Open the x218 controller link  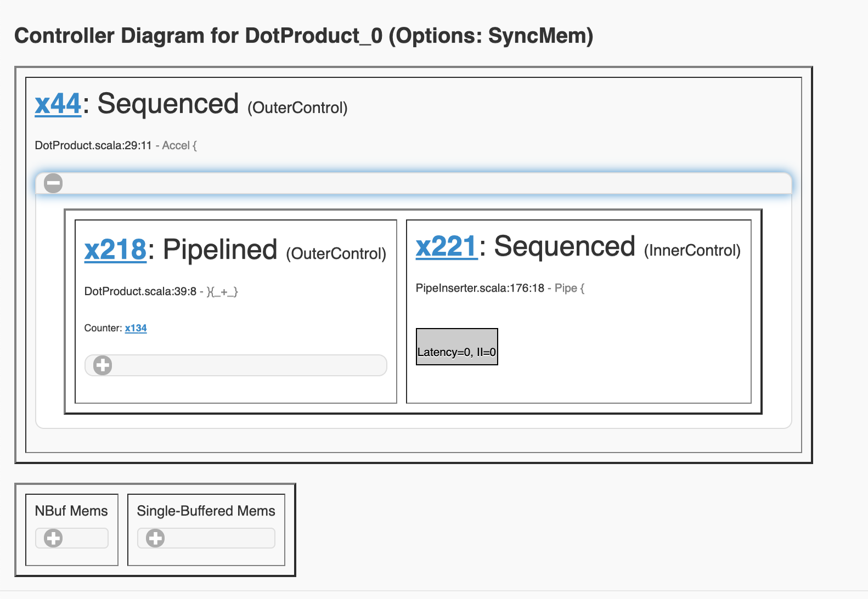(115, 250)
